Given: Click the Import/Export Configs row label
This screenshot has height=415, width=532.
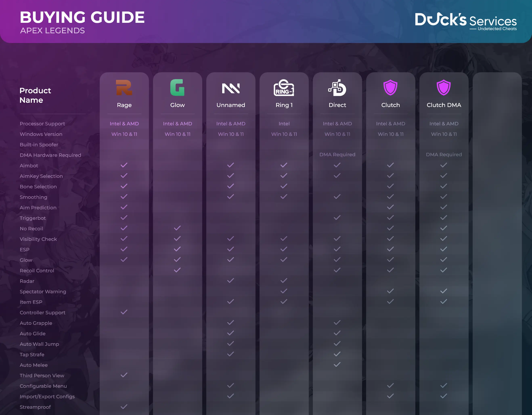Looking at the screenshot, I should tap(47, 396).
